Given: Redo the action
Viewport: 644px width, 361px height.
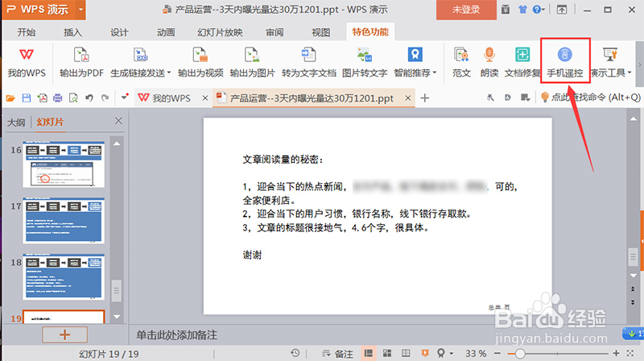Looking at the screenshot, I should click(105, 98).
